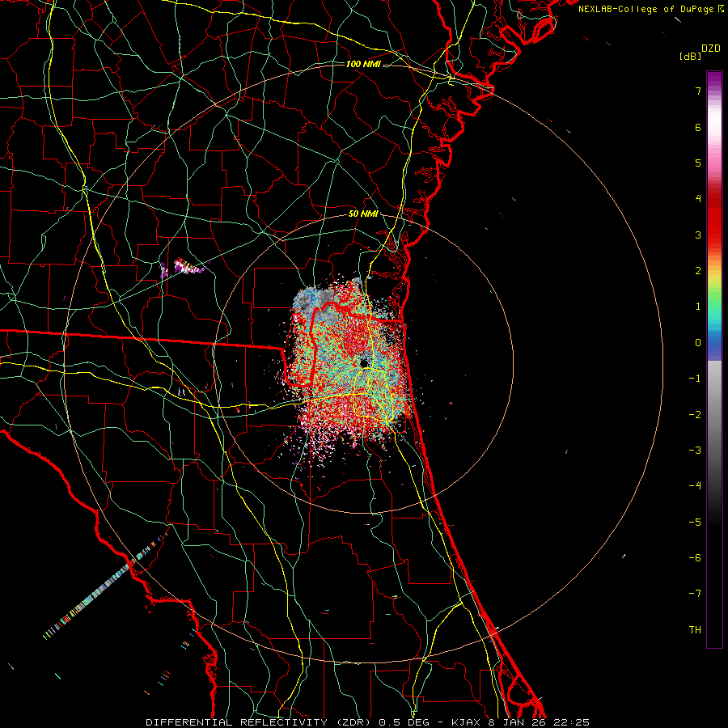
Task: Click the -7 value on the color scale
Action: coord(695,594)
